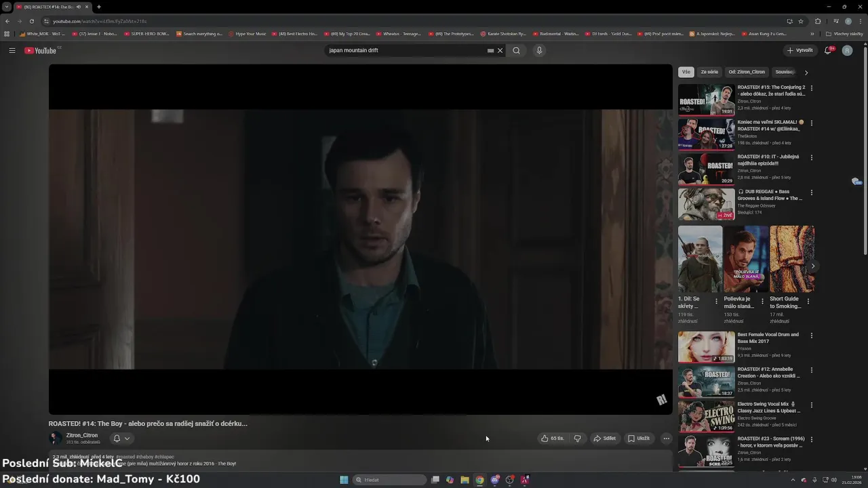Open menu for Best Female Vocal Drum and Bass Mix
868x488 pixels.
(x=812, y=335)
